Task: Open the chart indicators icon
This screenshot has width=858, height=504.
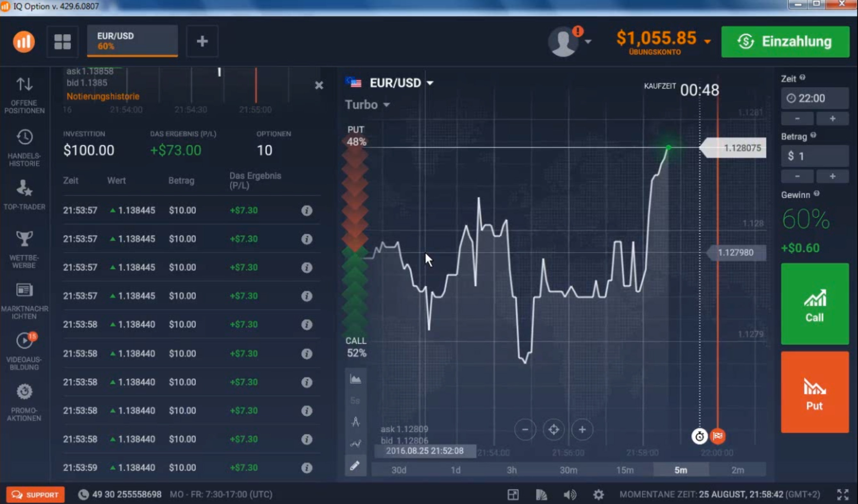Action: [x=355, y=443]
